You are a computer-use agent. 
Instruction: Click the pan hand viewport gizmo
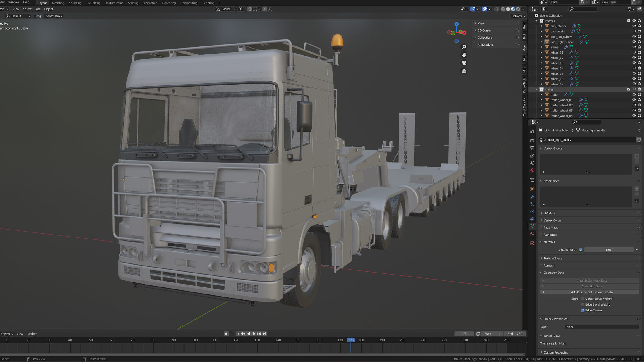pos(464,55)
